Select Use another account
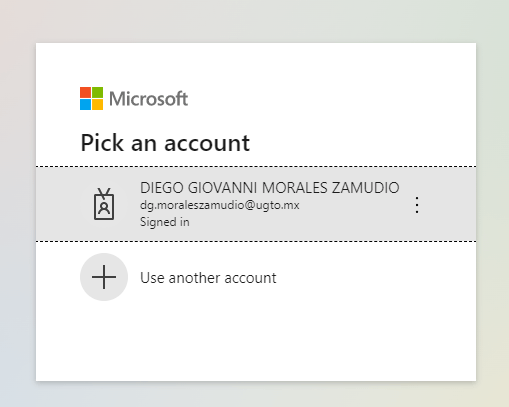Screen dimensions: 509x407 click(x=256, y=277)
